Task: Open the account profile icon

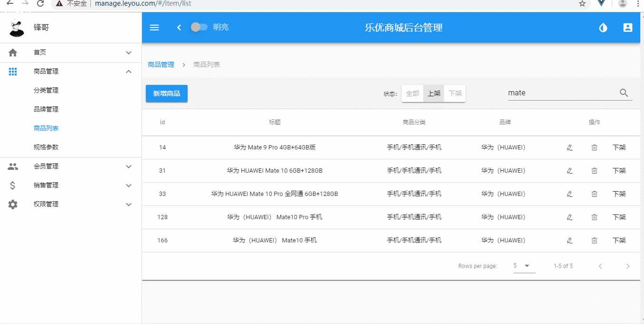Action: tap(628, 28)
